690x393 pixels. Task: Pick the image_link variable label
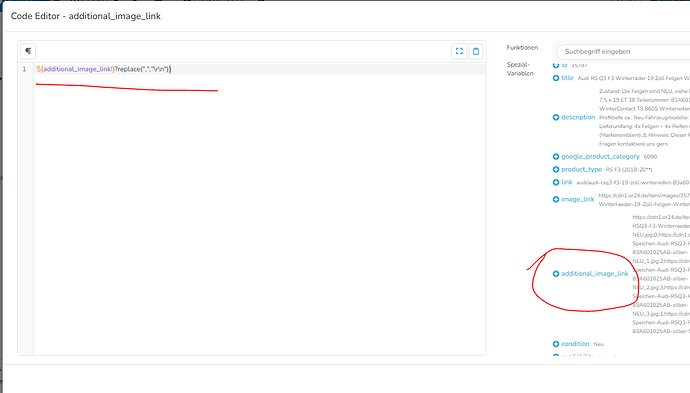click(x=577, y=199)
